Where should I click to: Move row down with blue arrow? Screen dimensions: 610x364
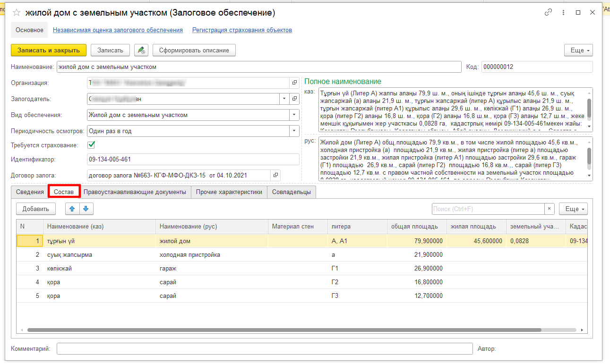(86, 209)
